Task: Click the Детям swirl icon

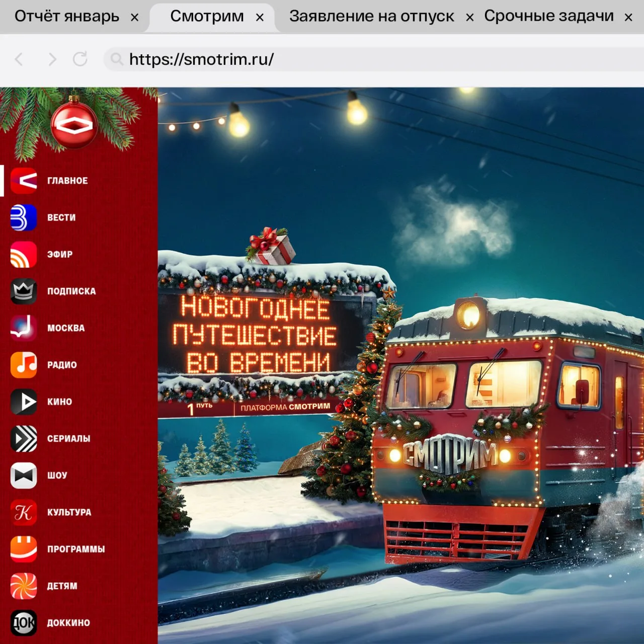Action: click(24, 586)
